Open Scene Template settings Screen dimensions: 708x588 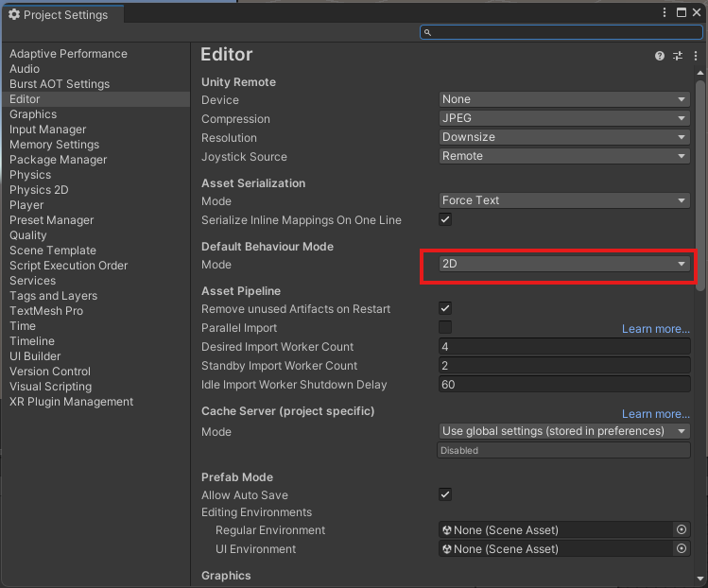pos(52,251)
